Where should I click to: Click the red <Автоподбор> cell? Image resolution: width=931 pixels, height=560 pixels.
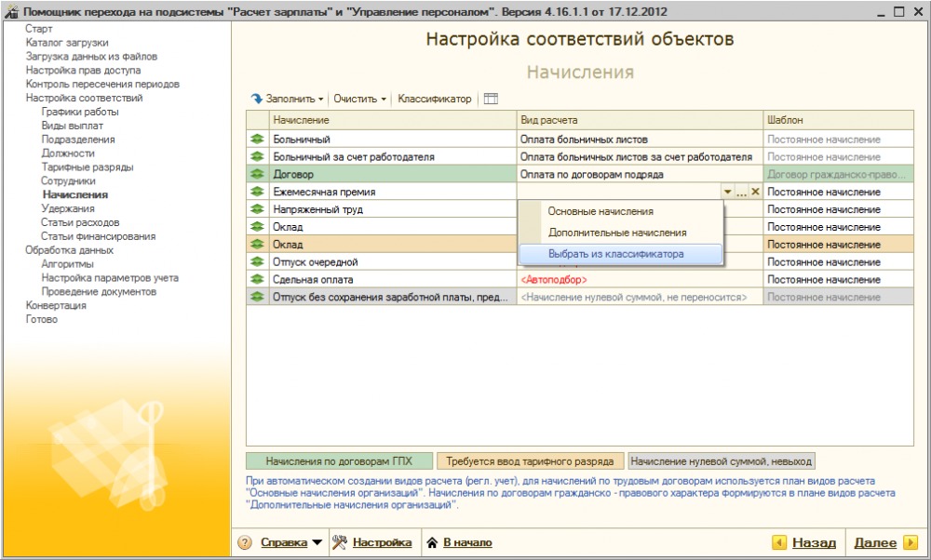click(x=641, y=279)
